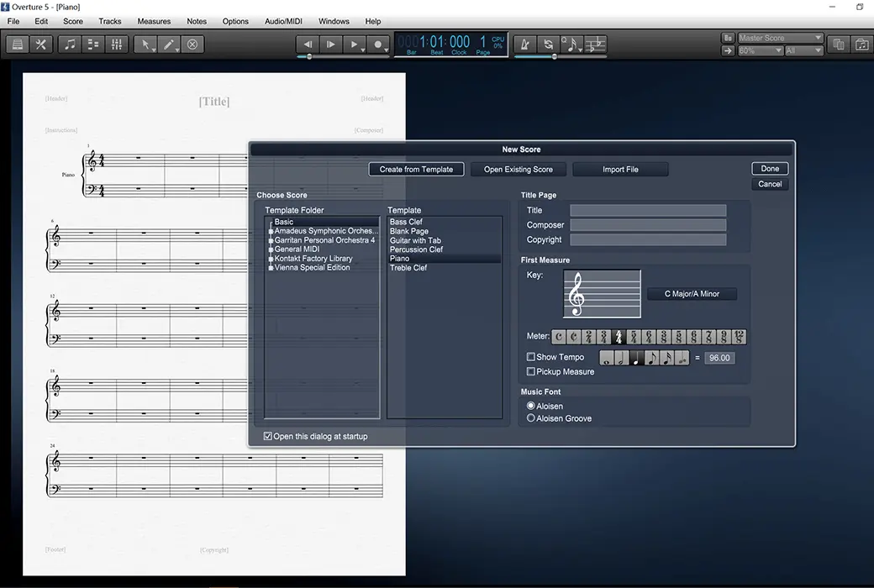Expand the Kontakt Factory Library folder
The width and height of the screenshot is (874, 588).
(271, 259)
